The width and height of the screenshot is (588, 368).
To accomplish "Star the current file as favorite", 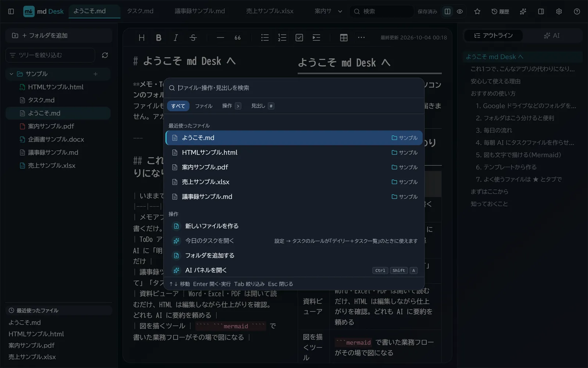I will point(477,11).
